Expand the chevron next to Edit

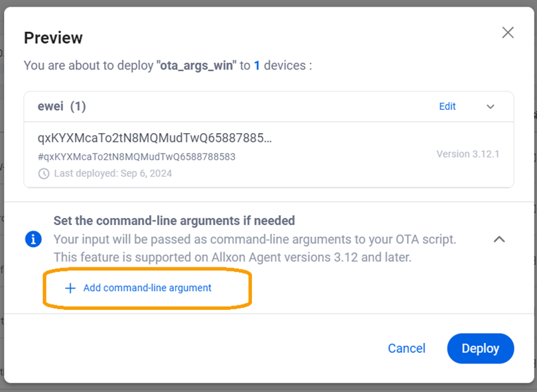click(x=491, y=106)
